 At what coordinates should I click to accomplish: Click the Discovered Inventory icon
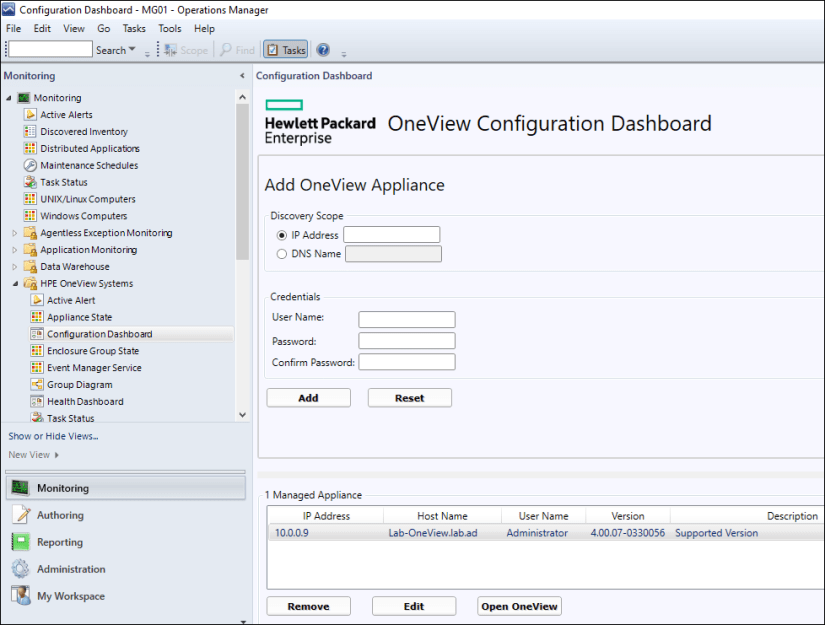[x=30, y=132]
